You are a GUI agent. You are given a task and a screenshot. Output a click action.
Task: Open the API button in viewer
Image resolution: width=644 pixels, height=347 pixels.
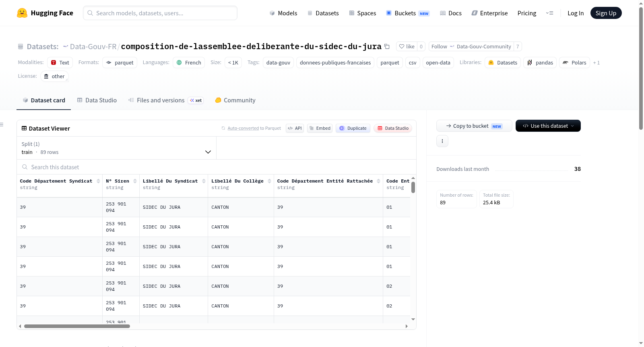point(295,128)
